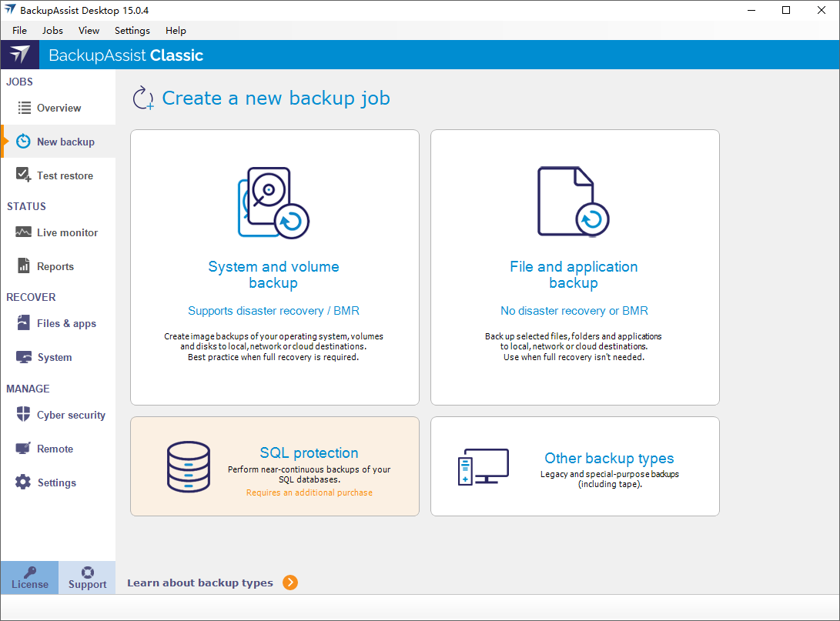
Task: Click the Support lifebuoy icon
Action: pos(87,573)
